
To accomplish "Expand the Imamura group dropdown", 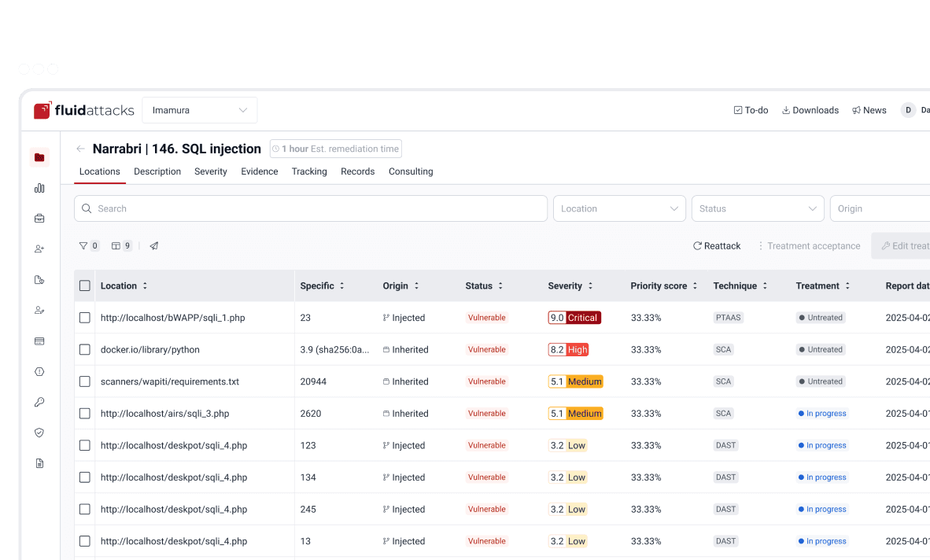I will [x=199, y=110].
